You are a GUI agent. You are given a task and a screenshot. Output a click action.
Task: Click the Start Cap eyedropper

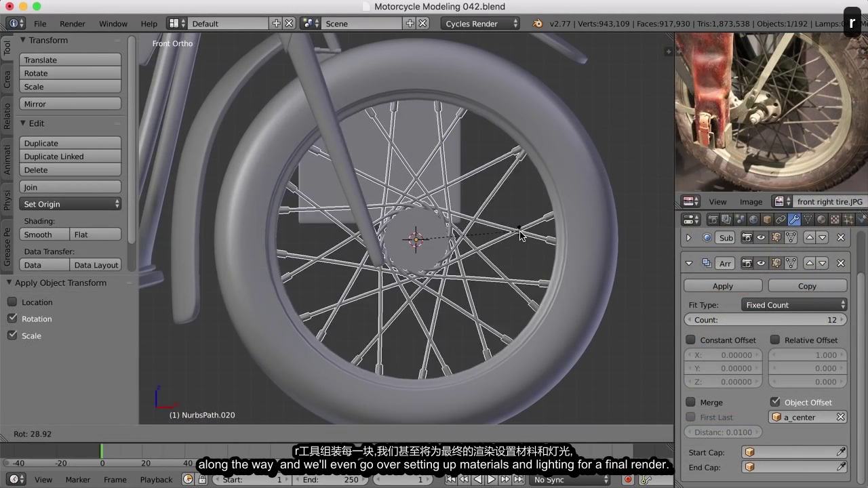pos(841,452)
